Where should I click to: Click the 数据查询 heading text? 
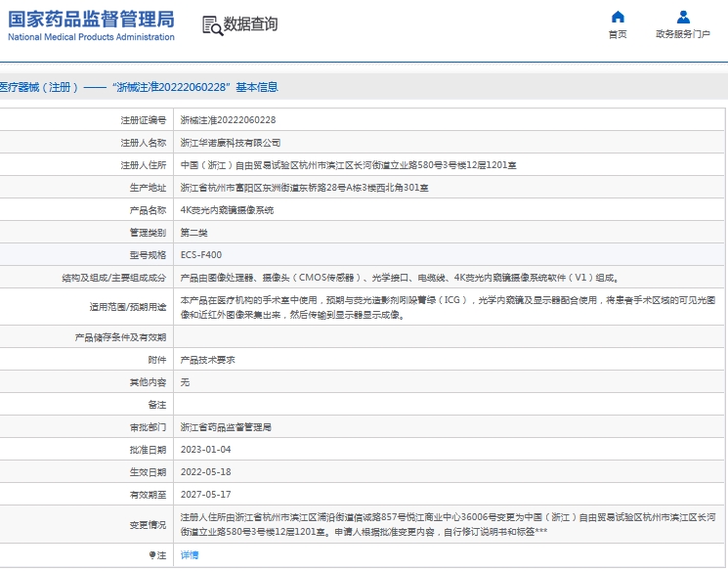[251, 24]
